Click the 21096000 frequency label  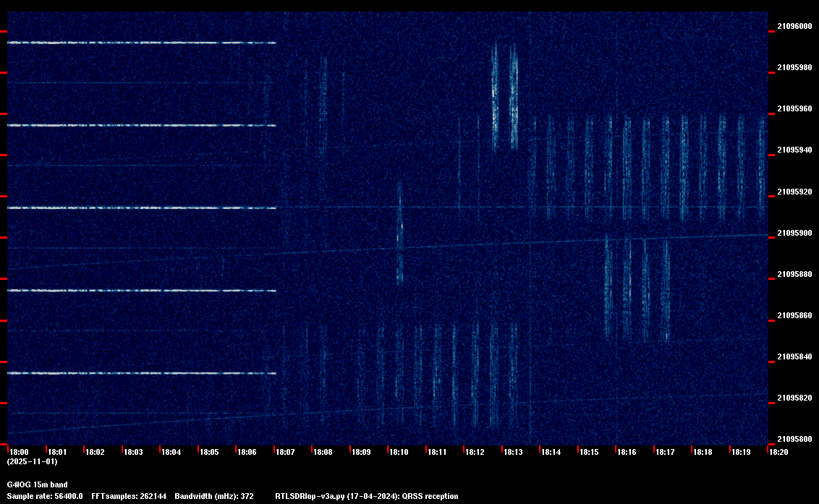[794, 26]
